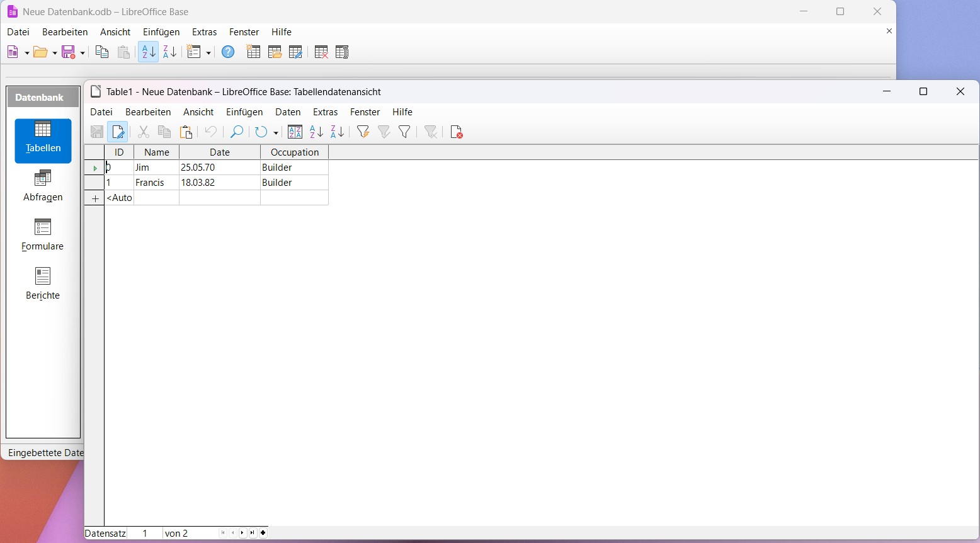Click the sort dialog AZ/ZA icon in Table1 toolbar
The width and height of the screenshot is (980, 543).
coord(295,132)
